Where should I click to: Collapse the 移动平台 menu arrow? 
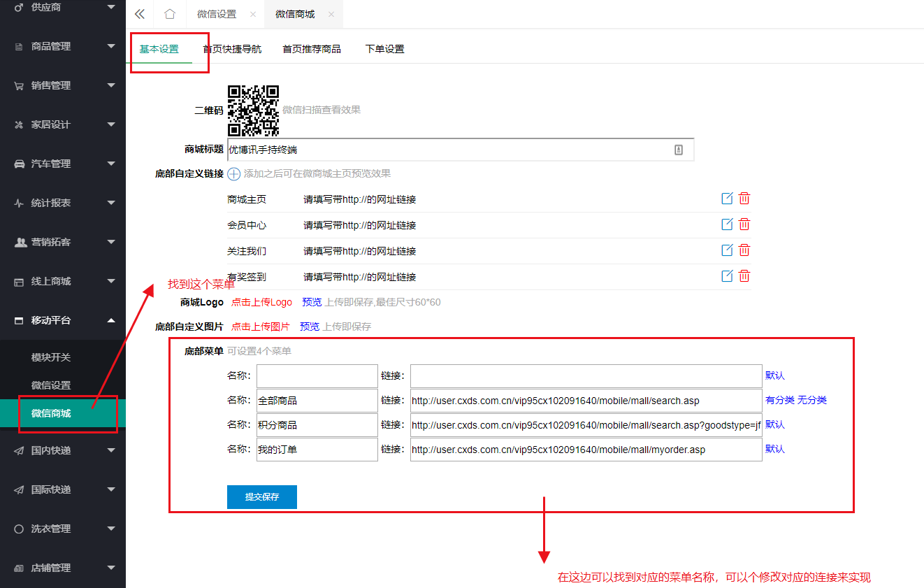[x=111, y=320]
